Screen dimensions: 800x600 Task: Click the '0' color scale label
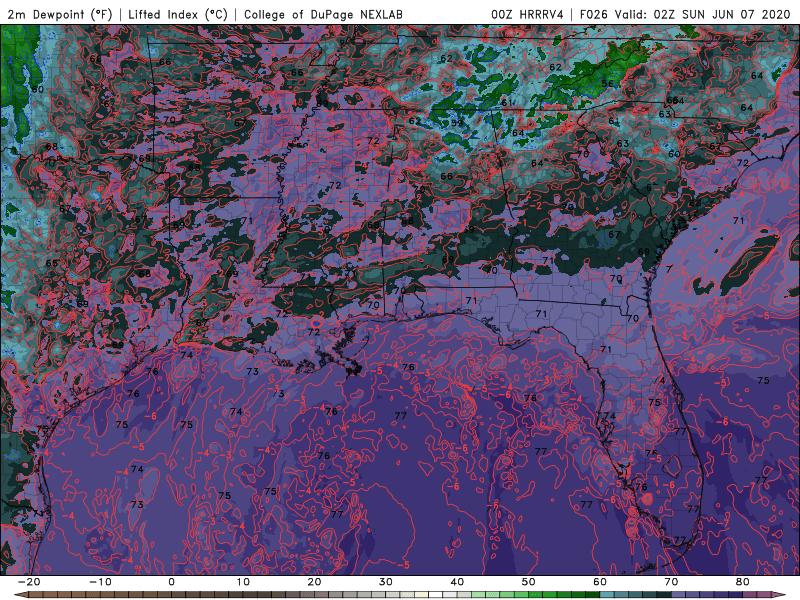click(171, 582)
